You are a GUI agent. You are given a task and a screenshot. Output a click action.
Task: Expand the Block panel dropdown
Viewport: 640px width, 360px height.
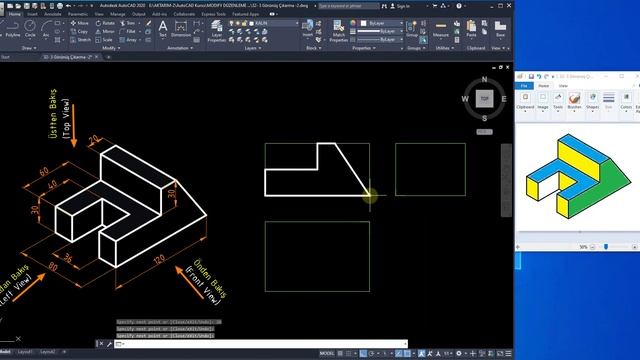313,48
